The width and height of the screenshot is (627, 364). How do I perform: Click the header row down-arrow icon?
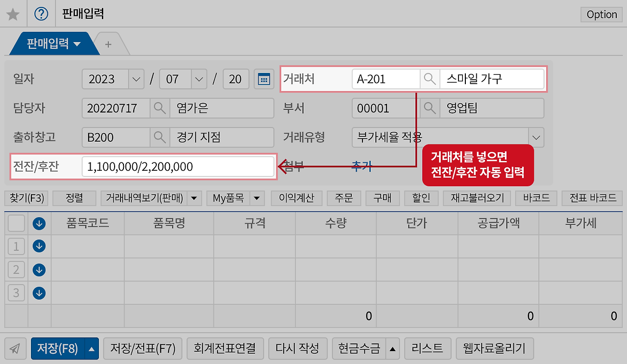tap(39, 224)
